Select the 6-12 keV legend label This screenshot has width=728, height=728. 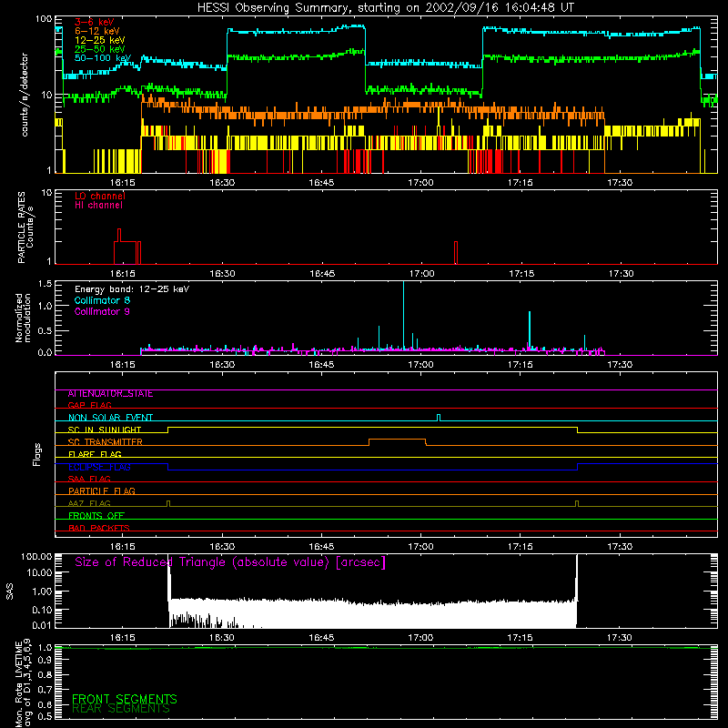pos(97,31)
